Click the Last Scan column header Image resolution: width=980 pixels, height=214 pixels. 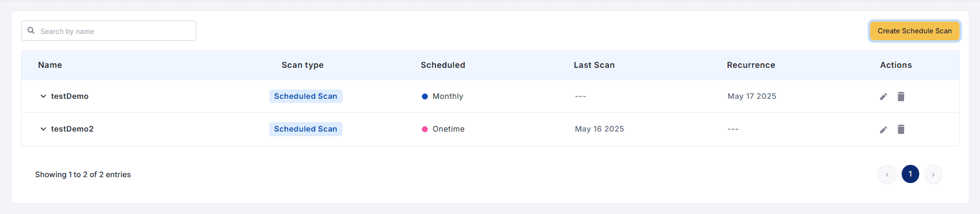[594, 65]
